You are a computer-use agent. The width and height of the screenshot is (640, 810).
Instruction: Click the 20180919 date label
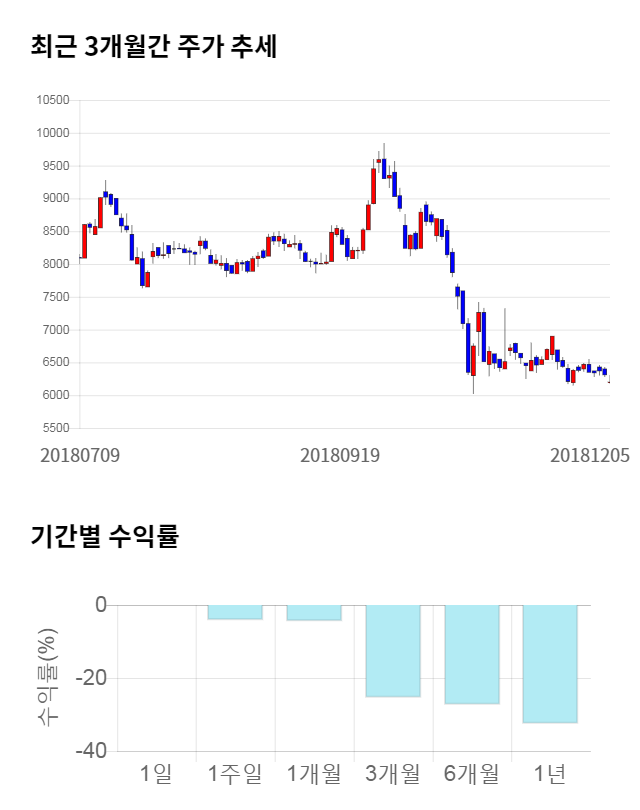pyautogui.click(x=340, y=455)
